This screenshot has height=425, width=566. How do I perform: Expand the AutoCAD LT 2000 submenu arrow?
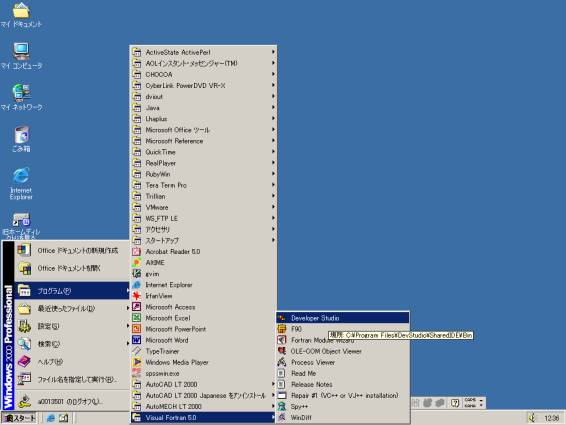tap(273, 384)
